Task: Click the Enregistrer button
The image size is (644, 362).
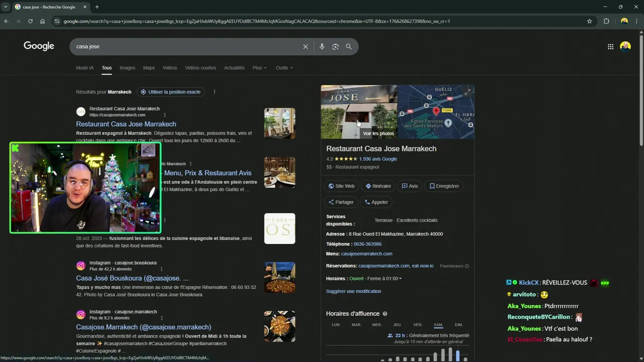Action: [444, 186]
